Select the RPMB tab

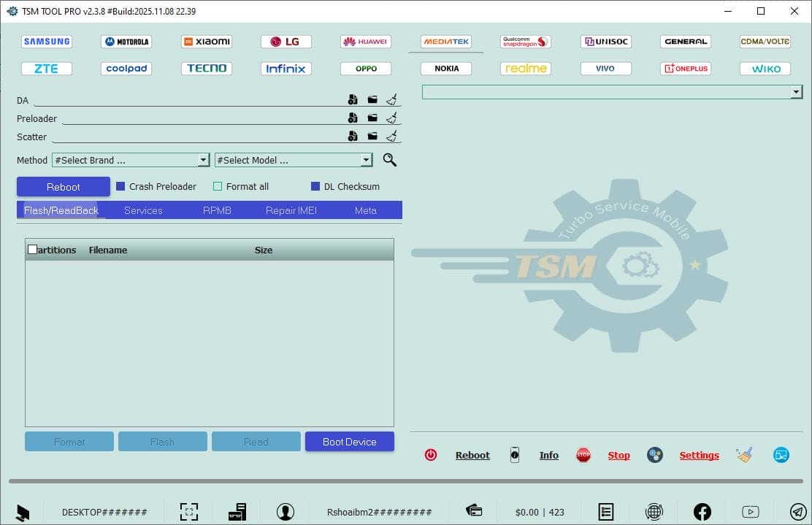[217, 210]
